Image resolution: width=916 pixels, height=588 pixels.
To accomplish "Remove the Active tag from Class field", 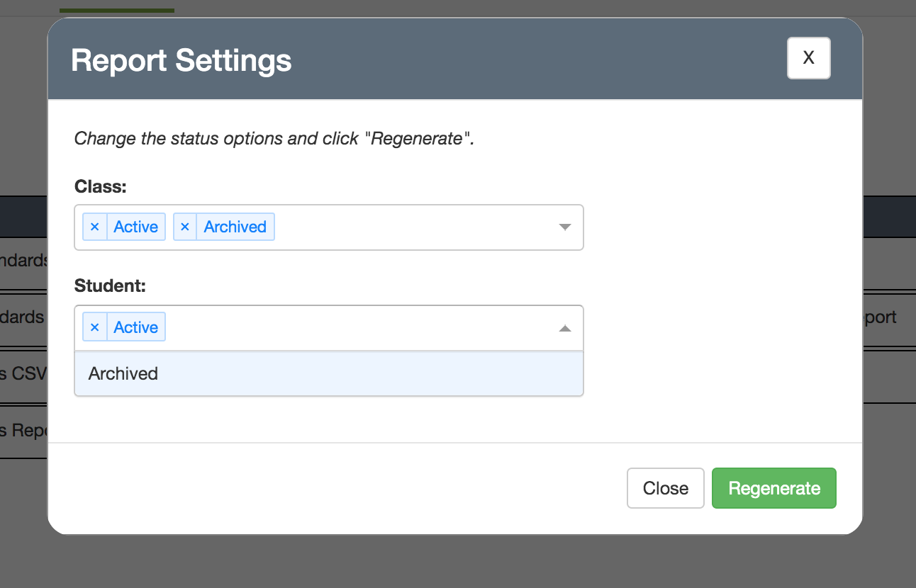I will pyautogui.click(x=95, y=227).
